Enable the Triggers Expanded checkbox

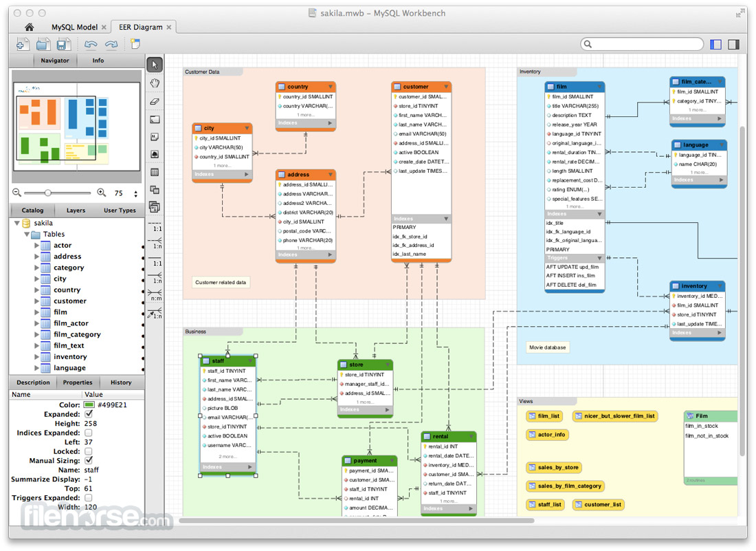tap(89, 497)
